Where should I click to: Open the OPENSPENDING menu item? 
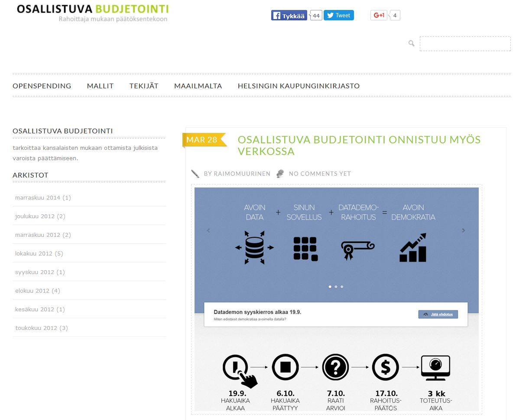[x=42, y=86]
